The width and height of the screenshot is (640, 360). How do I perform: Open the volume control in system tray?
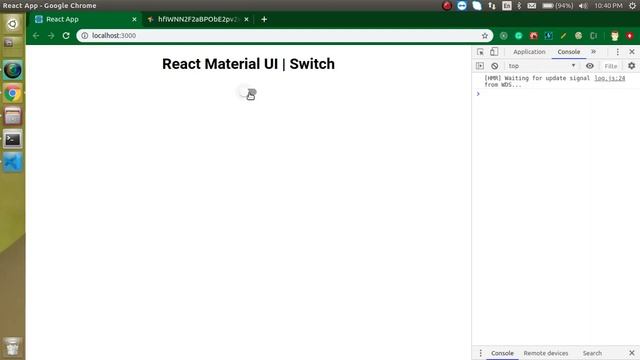[583, 6]
